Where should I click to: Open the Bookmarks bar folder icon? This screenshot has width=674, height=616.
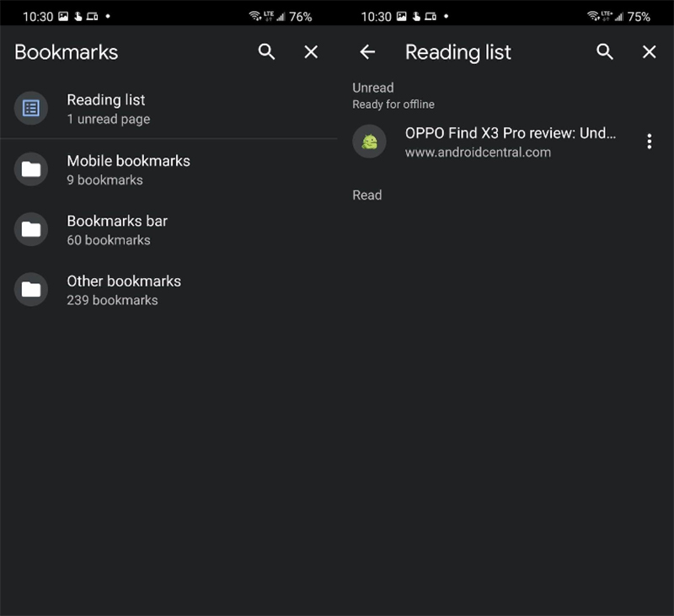[x=31, y=229]
